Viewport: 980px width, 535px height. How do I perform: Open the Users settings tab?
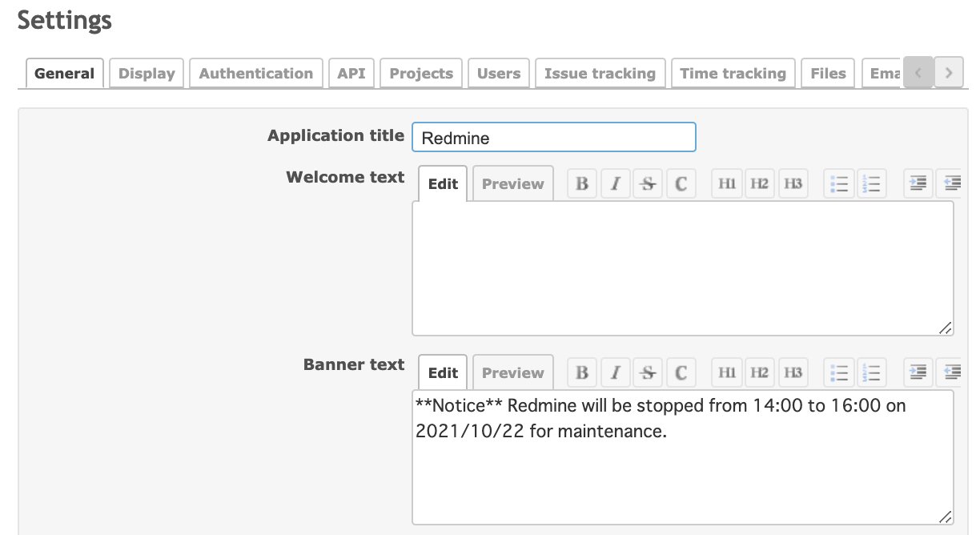(x=499, y=74)
